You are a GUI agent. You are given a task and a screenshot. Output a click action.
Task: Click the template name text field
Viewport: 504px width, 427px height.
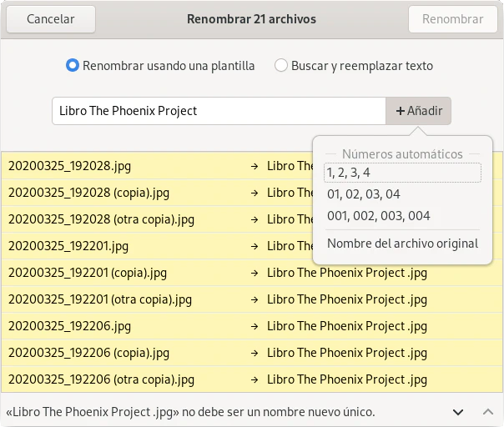[x=218, y=111]
